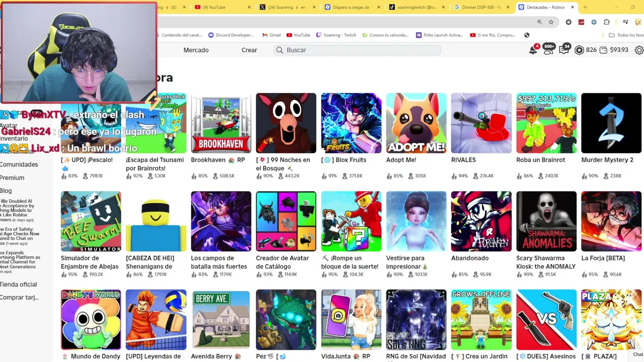The width and height of the screenshot is (644, 362).
Task: Click the Robux balance icon showing 826
Action: click(x=579, y=50)
